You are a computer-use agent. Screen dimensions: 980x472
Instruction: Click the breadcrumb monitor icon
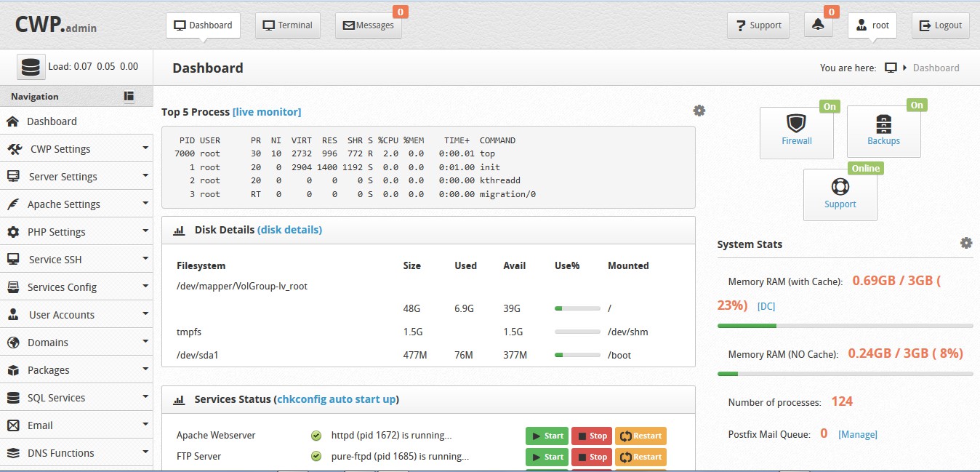pyautogui.click(x=891, y=68)
